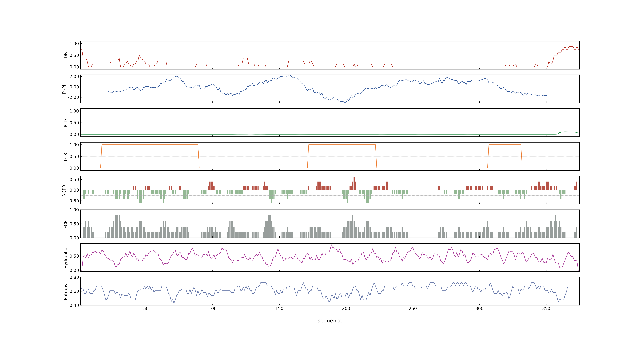Click the -2.00 tick on Pi-Pi axis

point(73,97)
